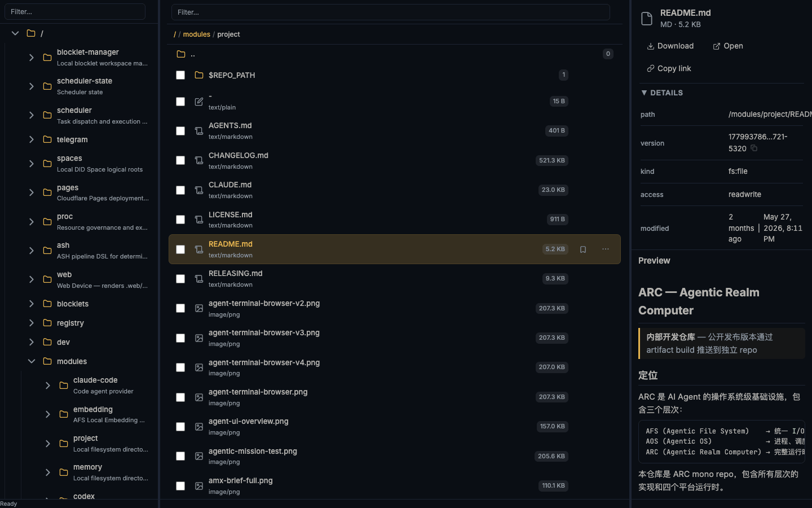
Task: Collapse the DETAILS section
Action: 662,93
